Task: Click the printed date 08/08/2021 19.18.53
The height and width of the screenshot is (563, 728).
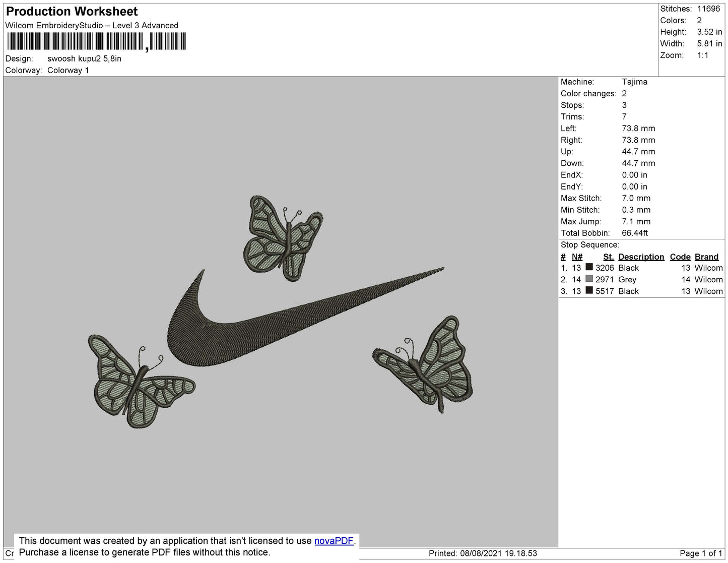Action: (498, 553)
